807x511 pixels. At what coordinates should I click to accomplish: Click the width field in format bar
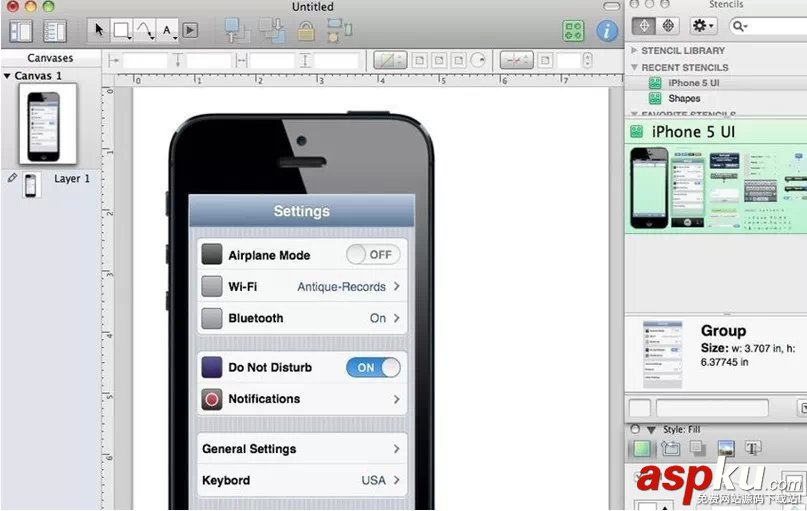point(272,61)
